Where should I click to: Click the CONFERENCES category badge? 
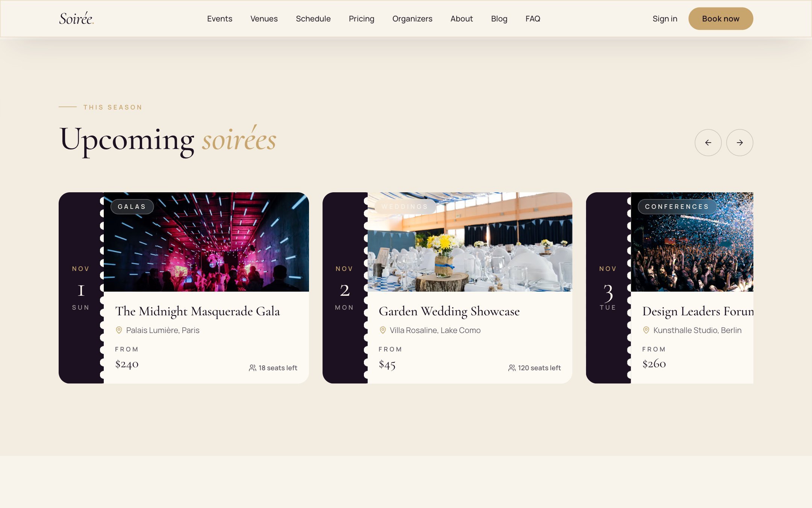677,207
